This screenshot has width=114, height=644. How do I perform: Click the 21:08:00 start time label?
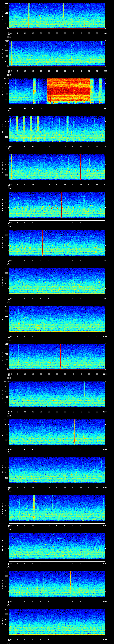pyautogui.click(x=9, y=298)
